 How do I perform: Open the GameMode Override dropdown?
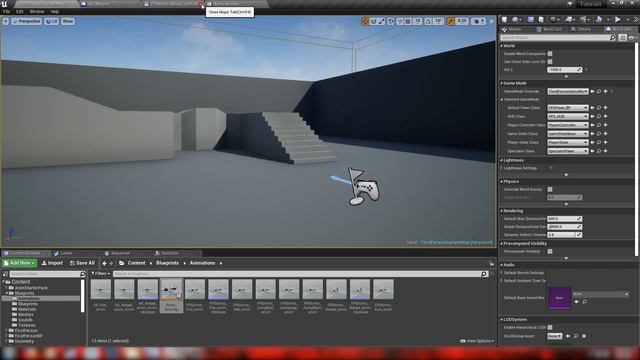point(567,91)
